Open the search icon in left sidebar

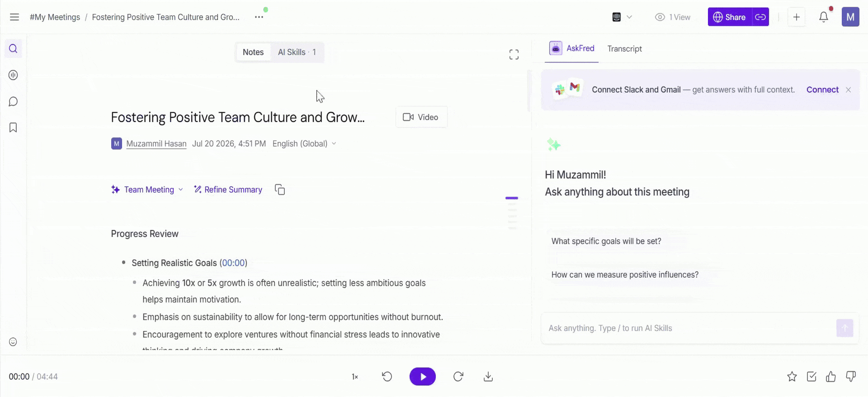point(13,48)
